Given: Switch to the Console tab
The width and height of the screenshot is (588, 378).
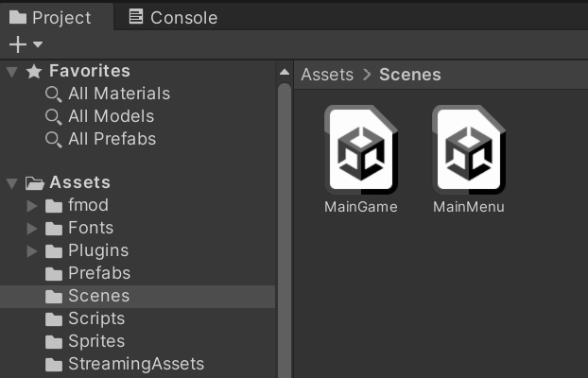Looking at the screenshot, I should click(x=173, y=17).
